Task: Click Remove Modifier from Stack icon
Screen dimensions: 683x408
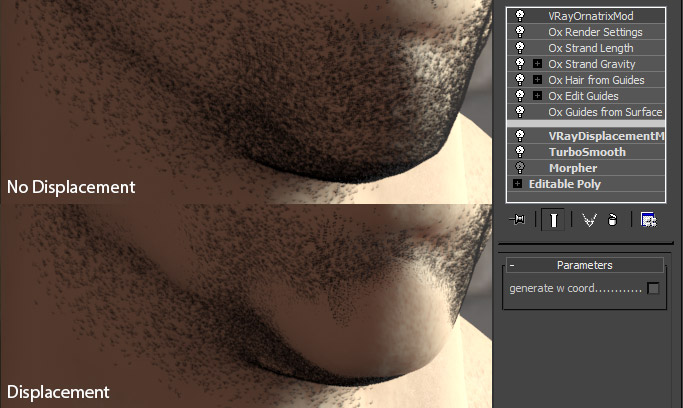Action: pos(612,220)
